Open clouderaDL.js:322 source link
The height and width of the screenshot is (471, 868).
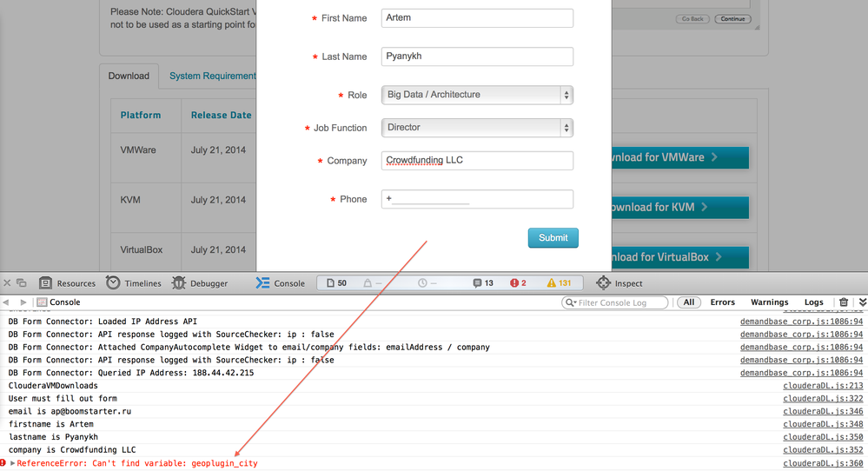[823, 399]
